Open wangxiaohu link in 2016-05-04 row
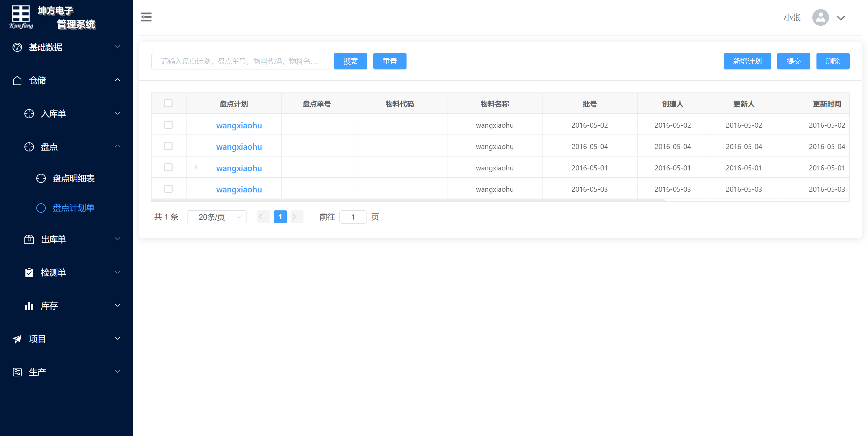Viewport: 868px width, 436px height. click(x=239, y=147)
